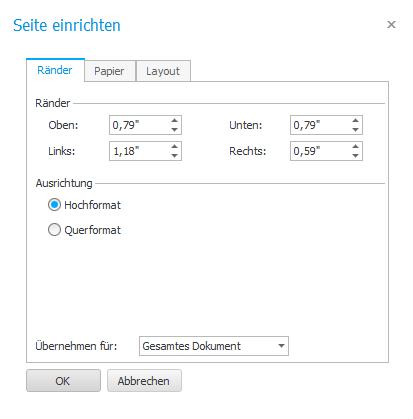
Task: Open the Übernehmen für dropdown
Action: (x=214, y=346)
